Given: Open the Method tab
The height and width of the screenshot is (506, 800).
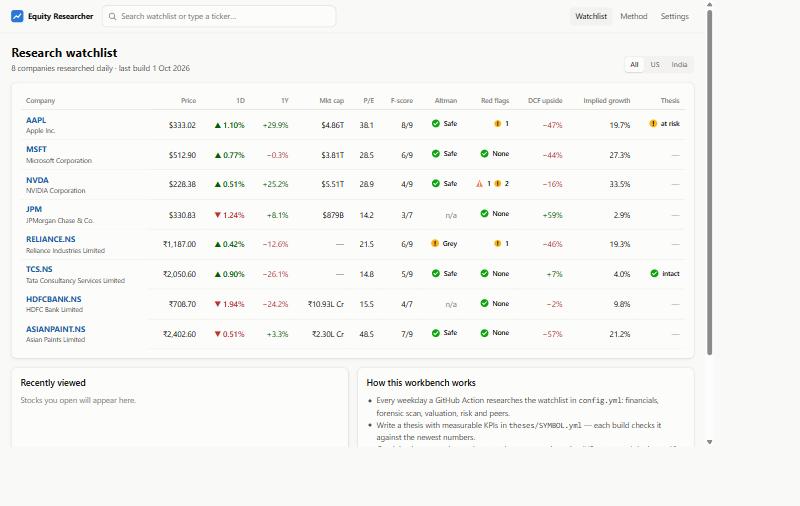Looking at the screenshot, I should [634, 16].
